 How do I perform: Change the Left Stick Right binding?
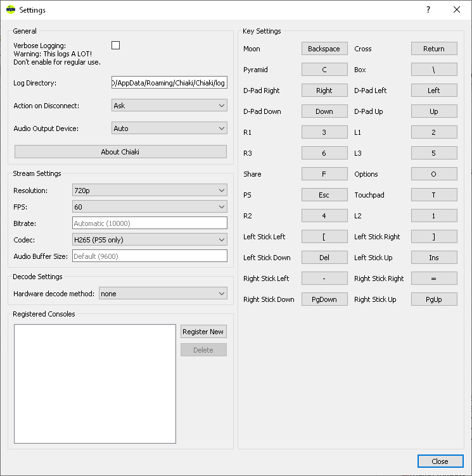(x=434, y=237)
